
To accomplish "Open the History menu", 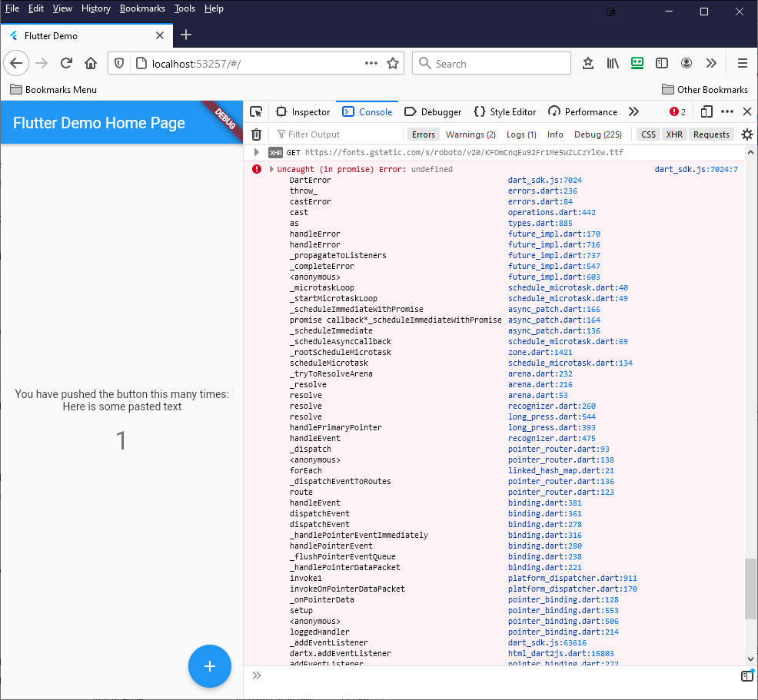I will [96, 8].
